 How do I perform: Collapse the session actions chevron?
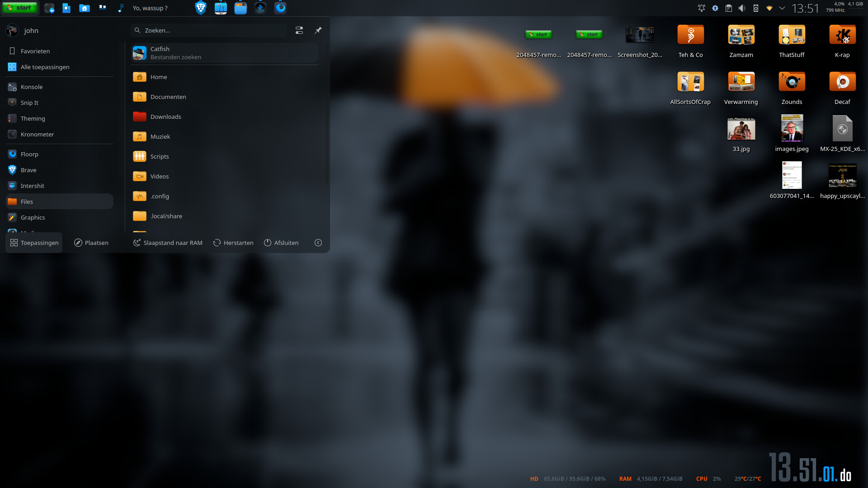[x=318, y=243]
